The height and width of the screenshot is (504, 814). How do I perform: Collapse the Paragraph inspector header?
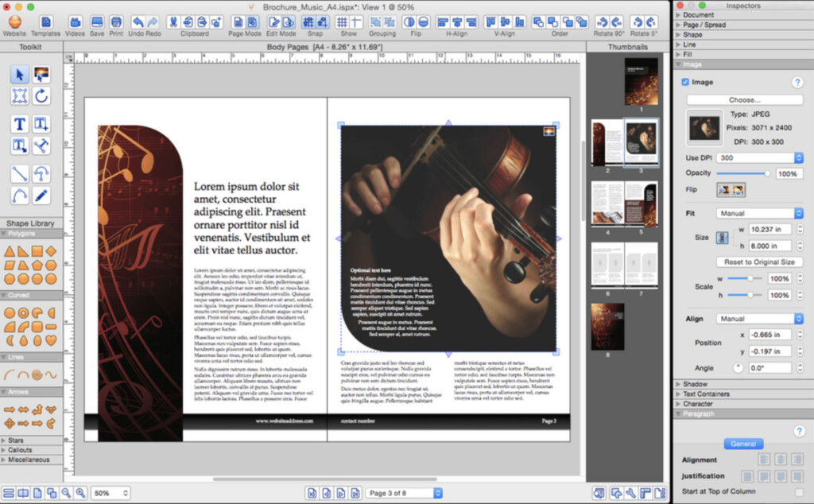click(x=743, y=413)
